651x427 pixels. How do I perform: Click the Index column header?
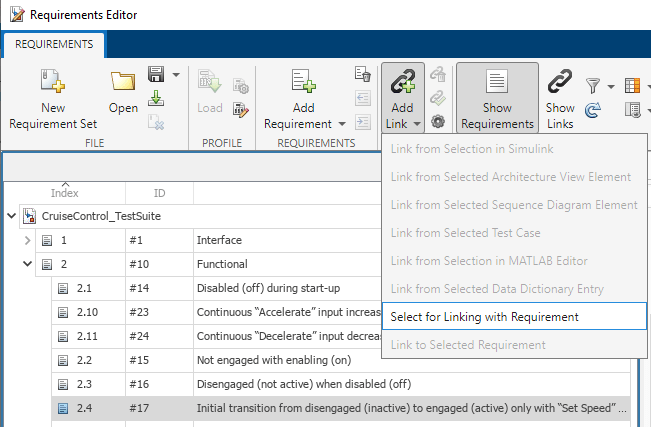tap(64, 192)
